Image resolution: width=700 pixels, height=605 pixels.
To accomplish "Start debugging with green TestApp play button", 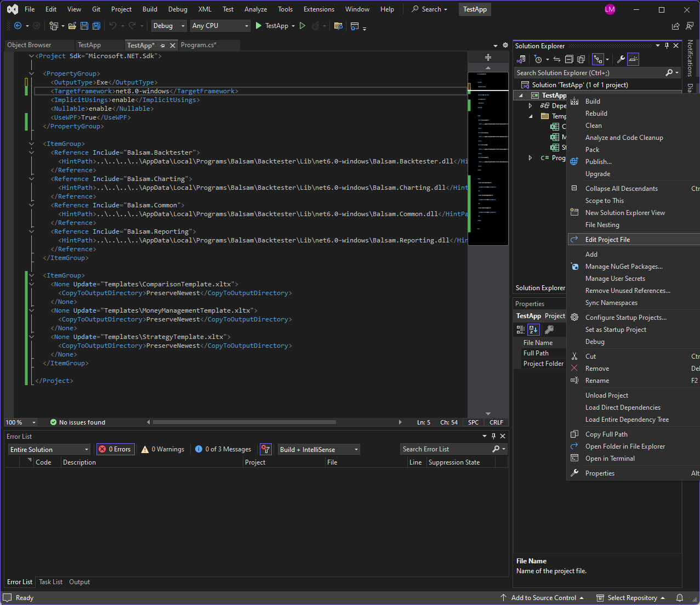I will click(x=271, y=26).
